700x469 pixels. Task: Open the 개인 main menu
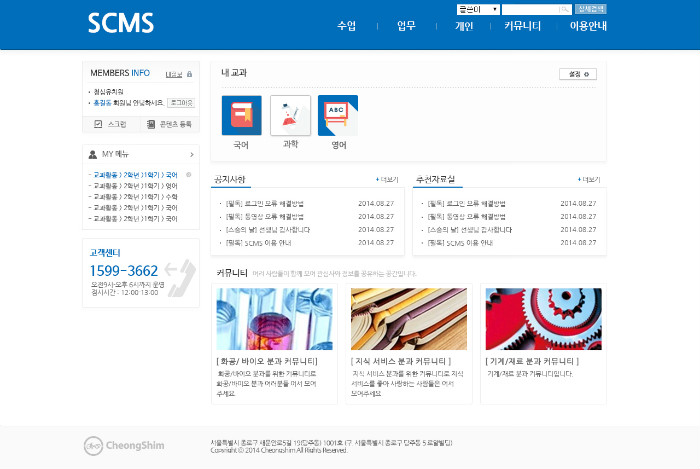coord(464,26)
